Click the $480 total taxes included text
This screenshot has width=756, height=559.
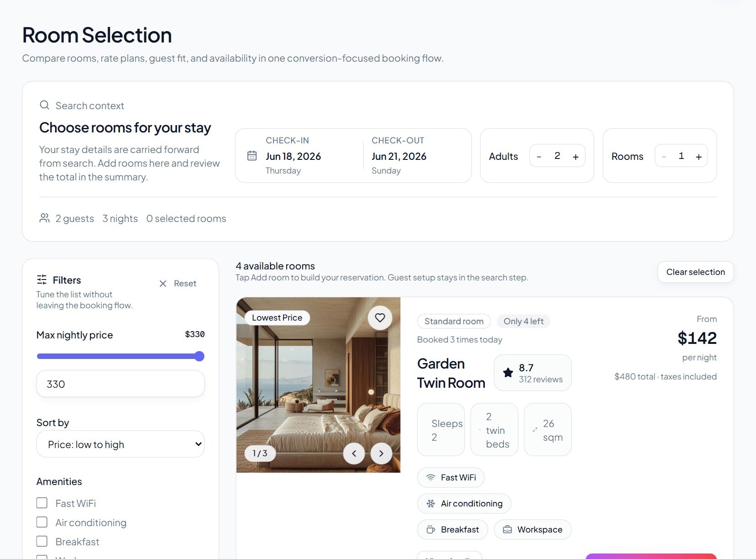(x=666, y=376)
